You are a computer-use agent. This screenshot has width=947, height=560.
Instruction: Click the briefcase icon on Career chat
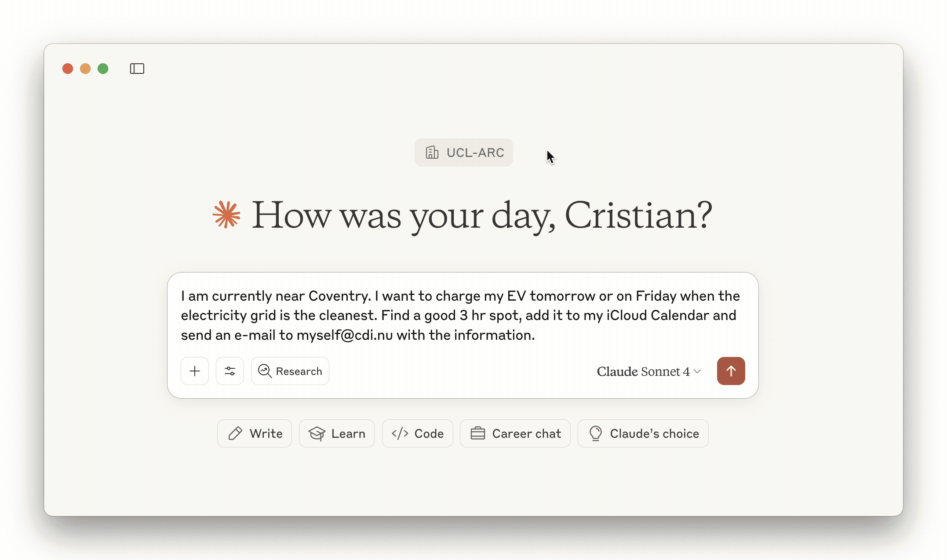coord(478,433)
